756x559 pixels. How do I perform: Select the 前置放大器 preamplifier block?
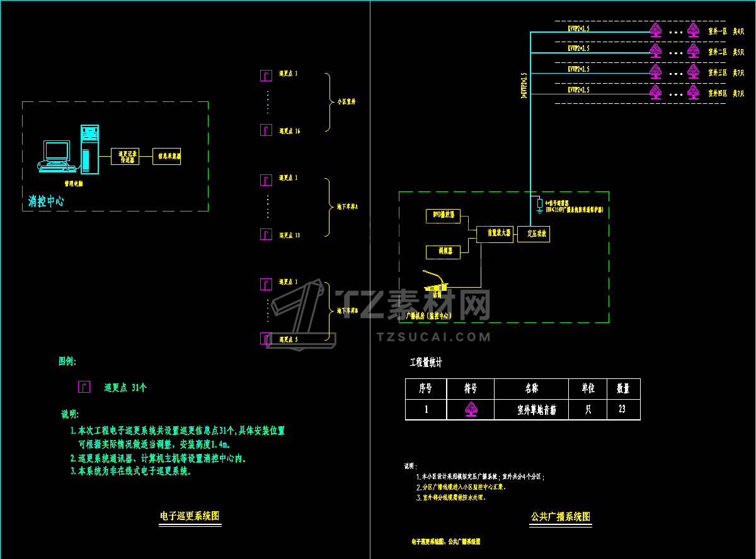click(x=495, y=234)
